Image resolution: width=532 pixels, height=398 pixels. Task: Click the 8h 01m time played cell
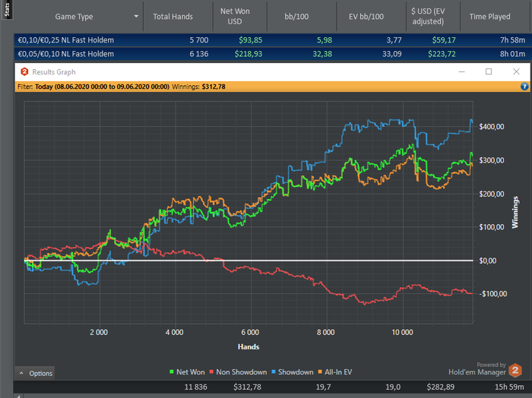tap(512, 54)
